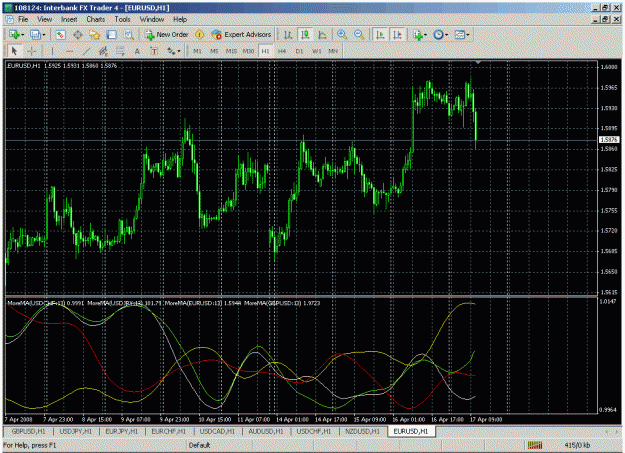Switch timeframe to MN
This screenshot has width=625, height=453.
tap(333, 51)
